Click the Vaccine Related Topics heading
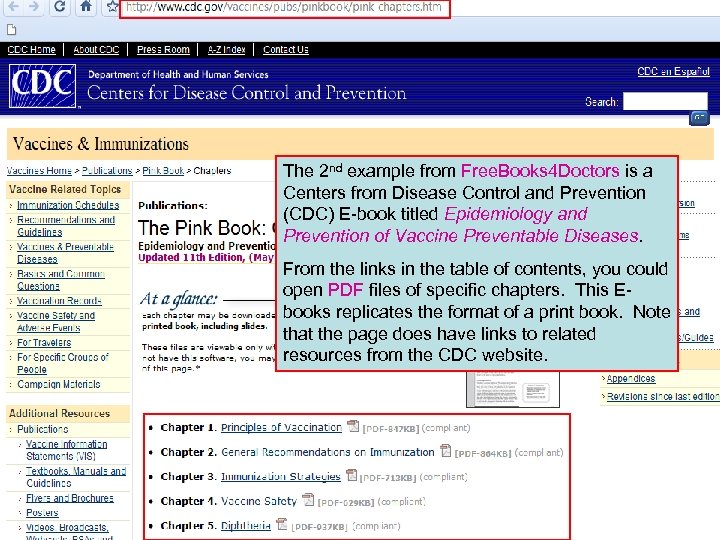Image resolution: width=720 pixels, height=540 pixels. pos(65,190)
